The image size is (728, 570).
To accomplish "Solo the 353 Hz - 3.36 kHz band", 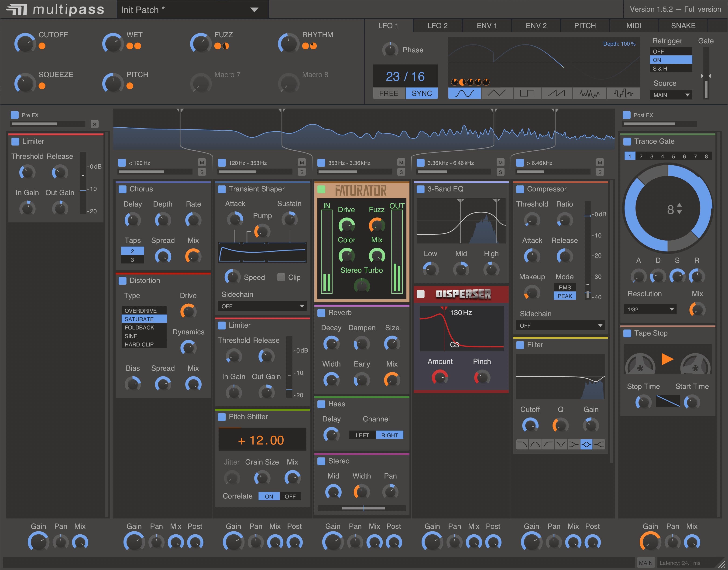I will (x=401, y=172).
